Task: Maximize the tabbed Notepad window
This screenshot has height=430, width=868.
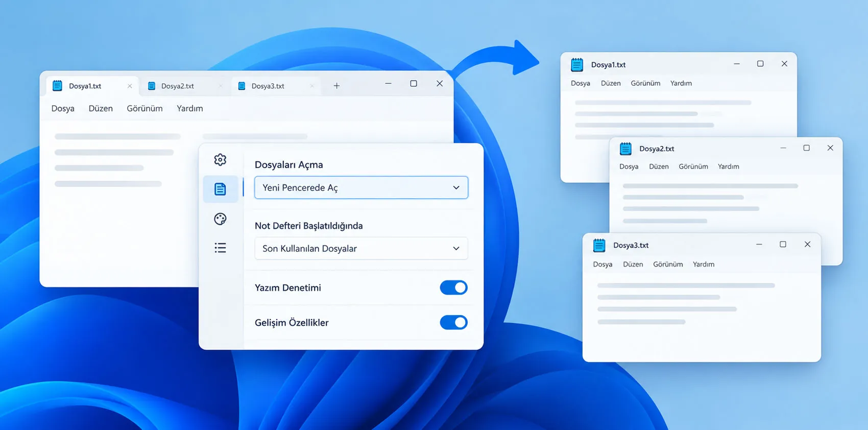Action: (414, 83)
